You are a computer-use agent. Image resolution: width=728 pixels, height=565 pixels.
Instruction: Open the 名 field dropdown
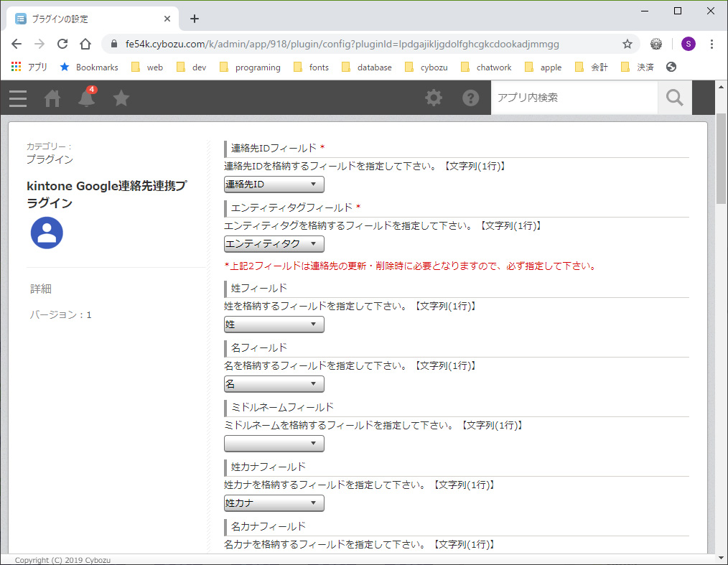coord(274,384)
